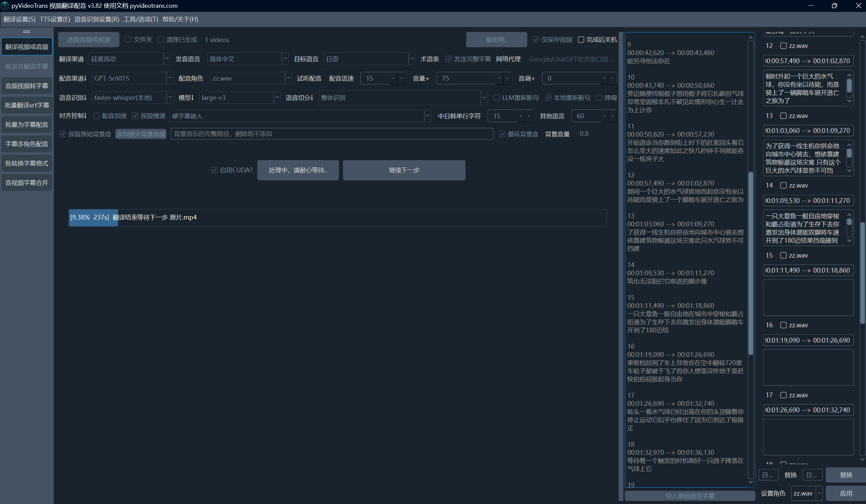Click the 应用 button
866x504 pixels.
[x=846, y=493]
